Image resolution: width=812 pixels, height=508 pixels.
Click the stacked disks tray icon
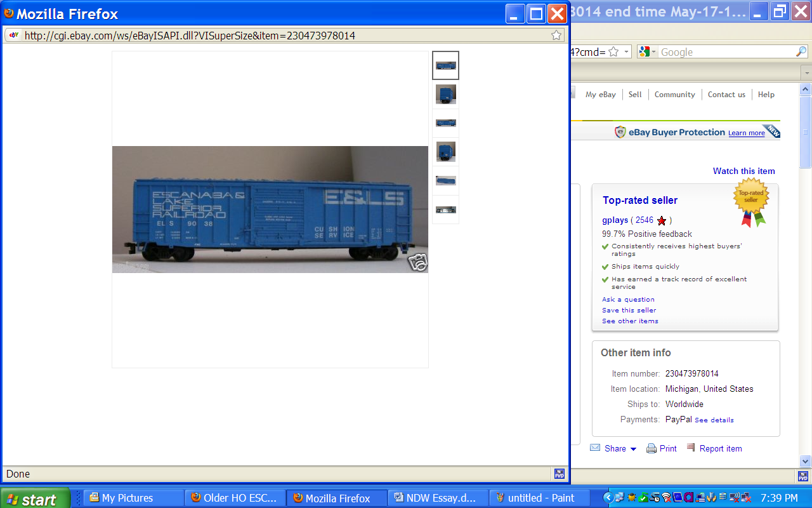coord(723,498)
